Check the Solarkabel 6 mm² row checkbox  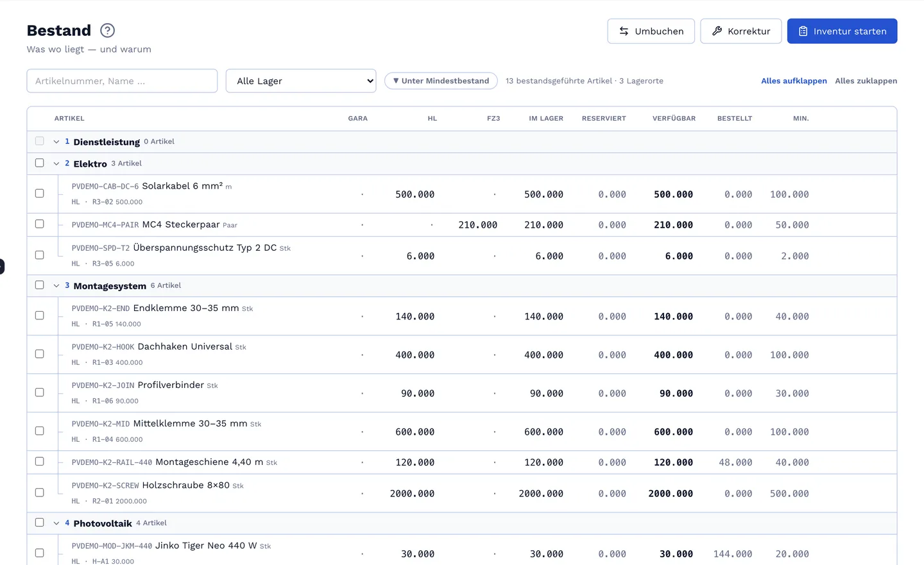[x=40, y=193]
